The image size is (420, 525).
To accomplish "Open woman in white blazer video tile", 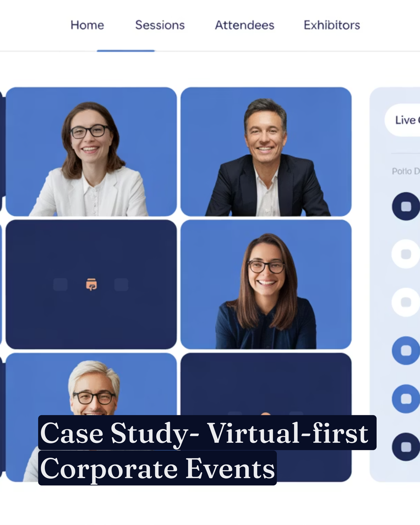I will pyautogui.click(x=91, y=152).
